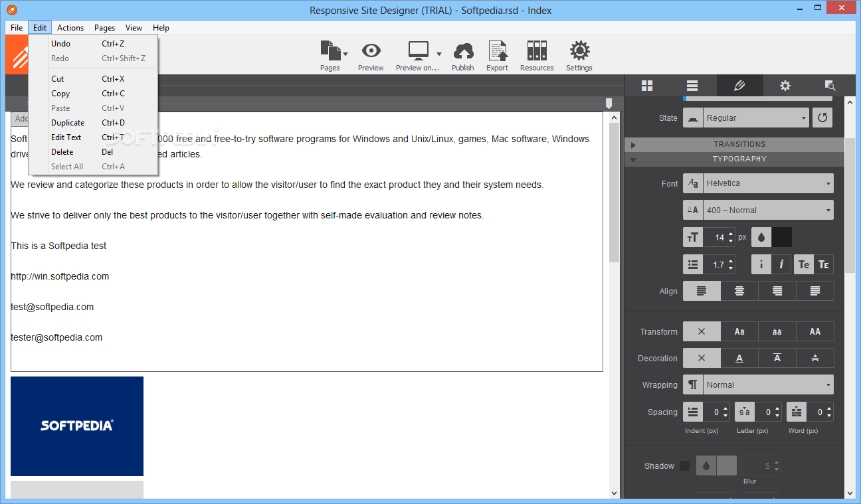The width and height of the screenshot is (861, 504).
Task: Click the font color droplet icon
Action: pos(761,237)
